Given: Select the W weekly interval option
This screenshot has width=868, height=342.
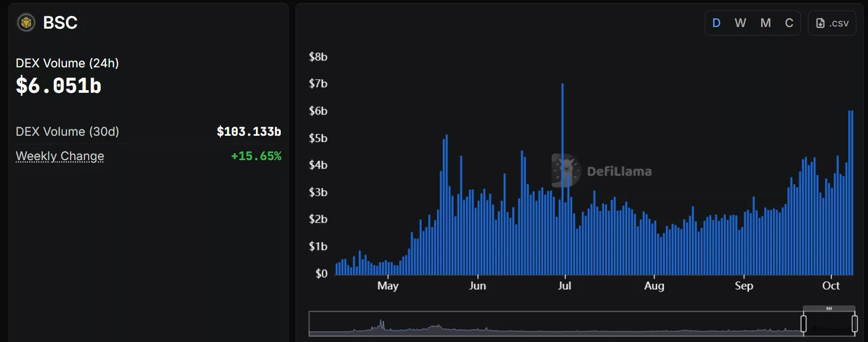Looking at the screenshot, I should (x=740, y=23).
